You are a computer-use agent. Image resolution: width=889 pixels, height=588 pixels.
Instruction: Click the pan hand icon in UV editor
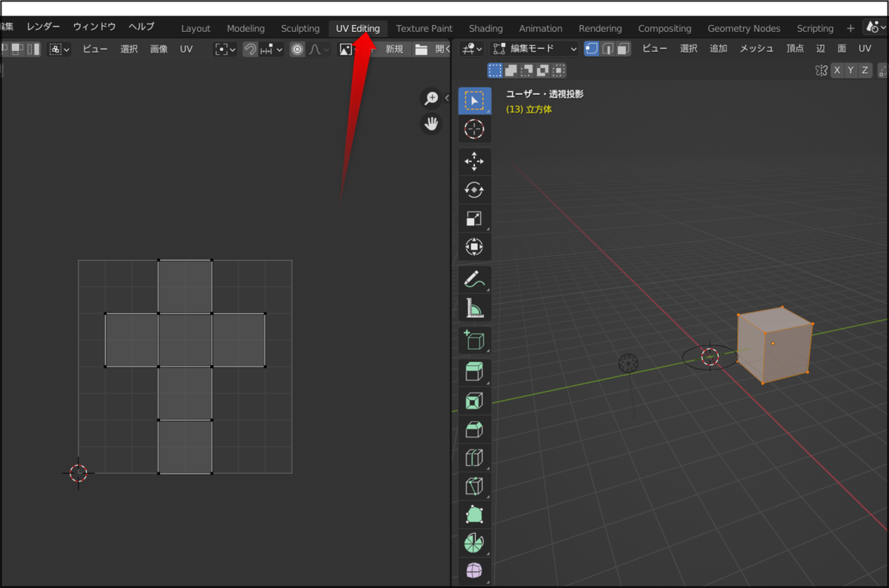431,124
